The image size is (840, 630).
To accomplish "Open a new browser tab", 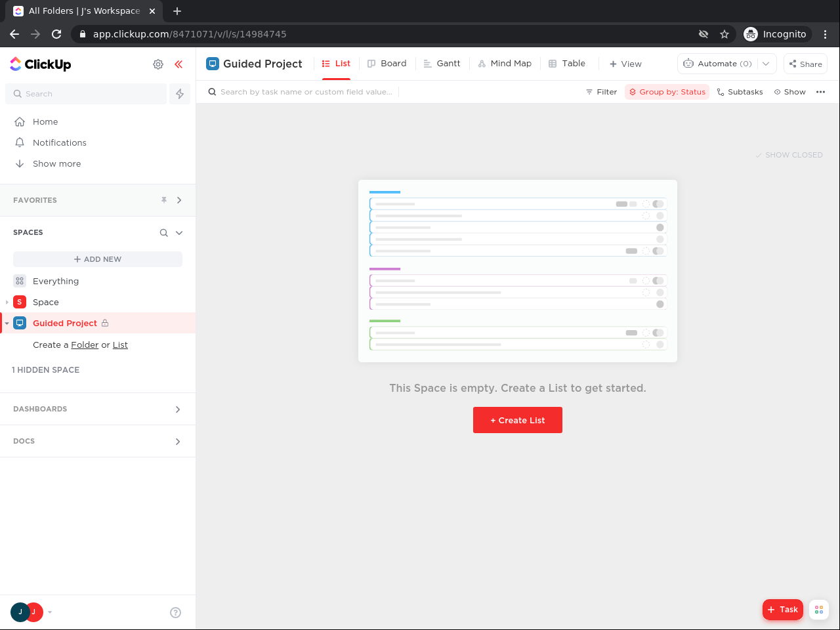I will pyautogui.click(x=177, y=11).
